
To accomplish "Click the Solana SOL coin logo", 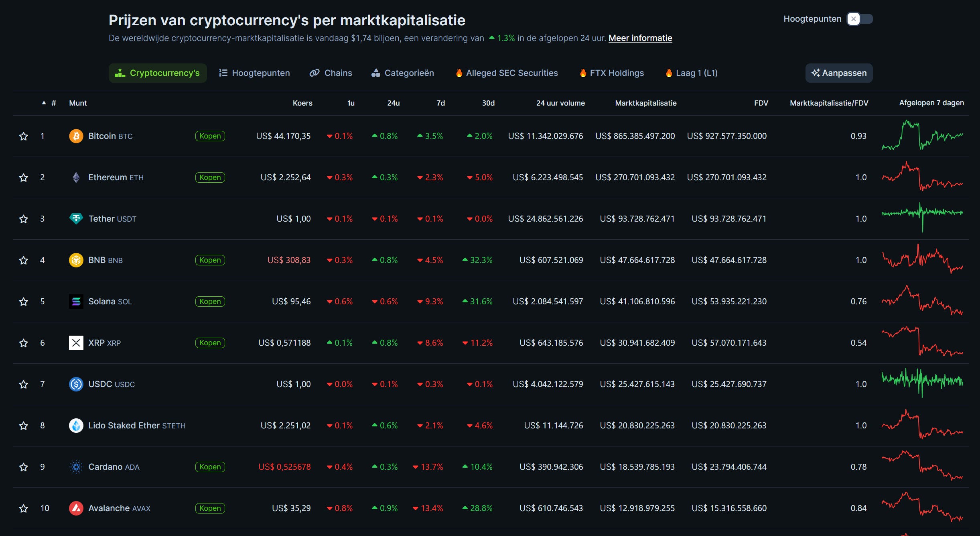I will point(76,302).
